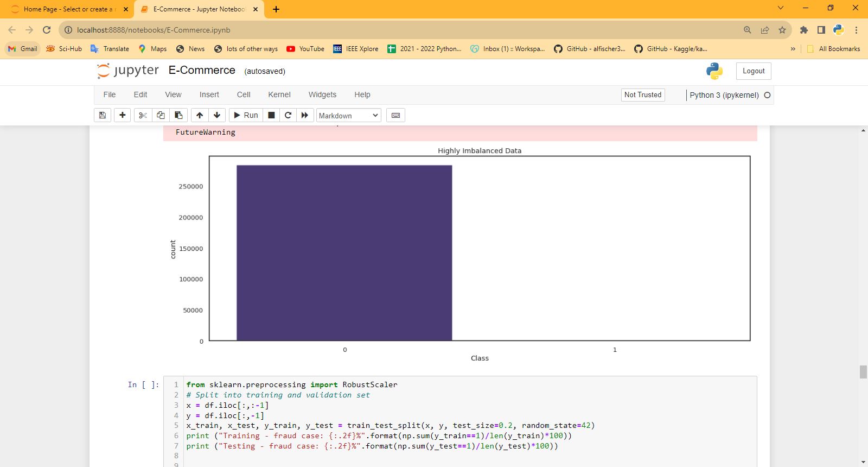Move selected cell down arrow

(x=217, y=115)
